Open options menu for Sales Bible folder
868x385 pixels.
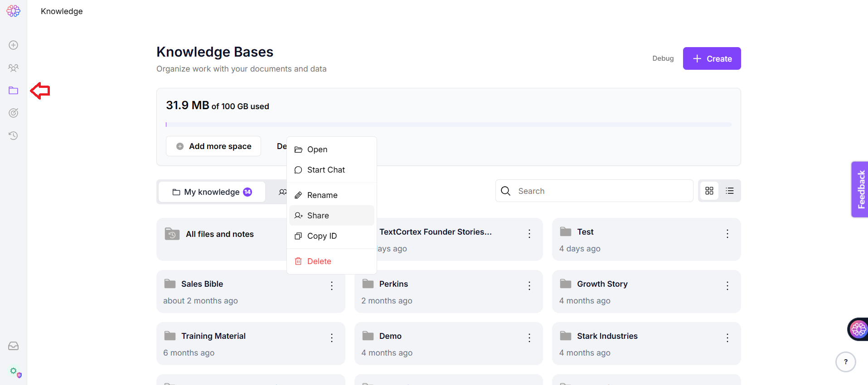(x=332, y=286)
